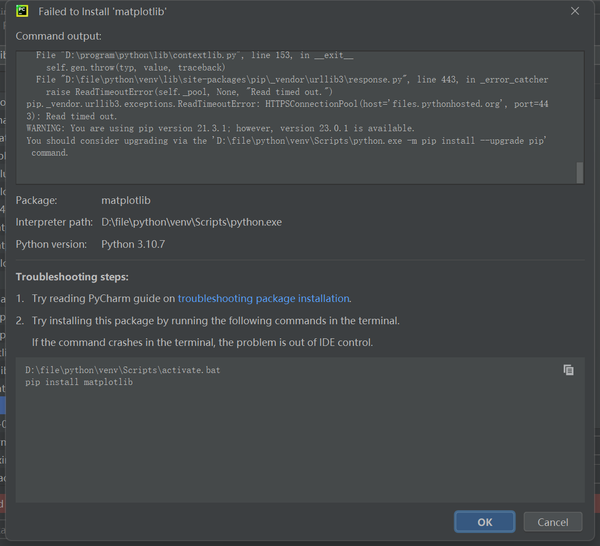This screenshot has width=600, height=546.
Task: Click the interpreter path value
Action: coord(191,222)
